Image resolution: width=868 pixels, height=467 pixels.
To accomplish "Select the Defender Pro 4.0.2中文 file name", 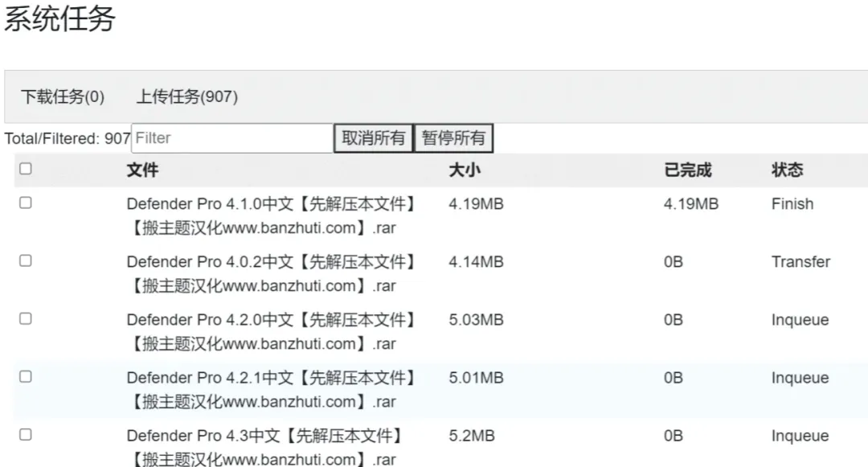I will tap(272, 274).
